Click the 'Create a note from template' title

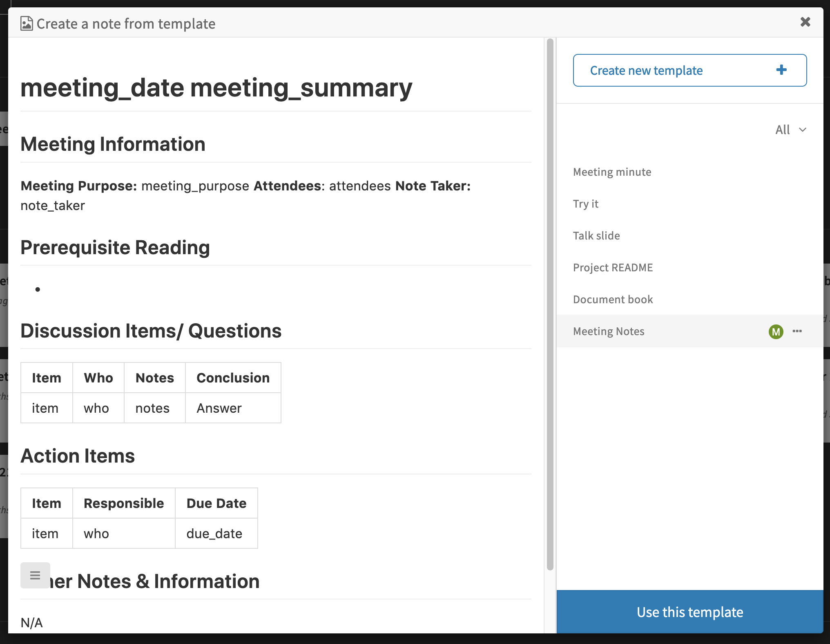pos(126,24)
